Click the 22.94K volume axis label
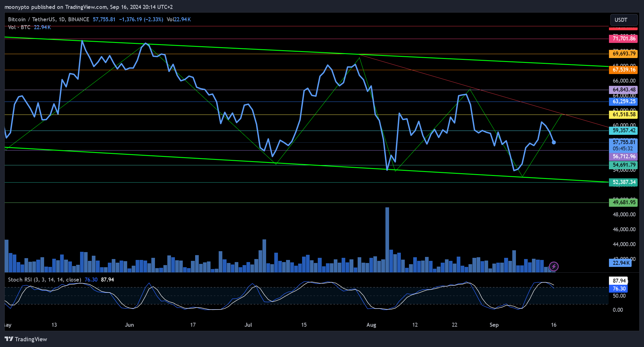The image size is (644, 347). click(x=620, y=263)
